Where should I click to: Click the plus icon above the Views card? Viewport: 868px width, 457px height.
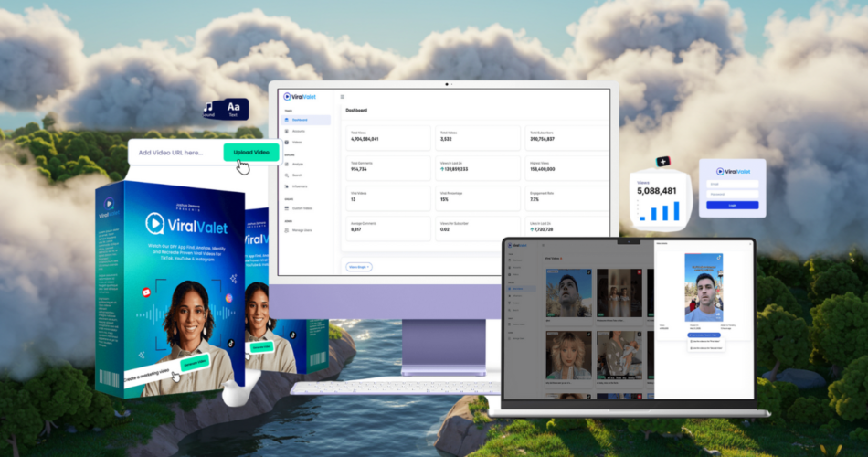tap(663, 162)
